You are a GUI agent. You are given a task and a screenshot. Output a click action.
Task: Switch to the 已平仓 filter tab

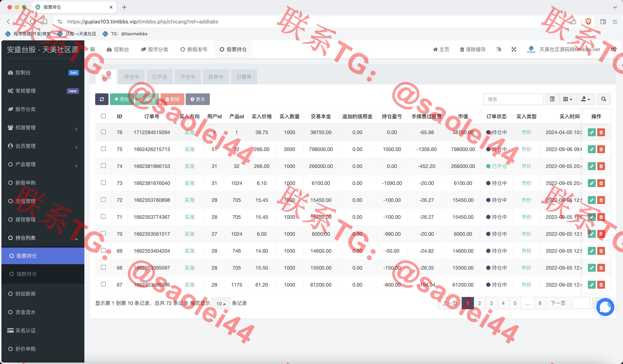tap(160, 77)
